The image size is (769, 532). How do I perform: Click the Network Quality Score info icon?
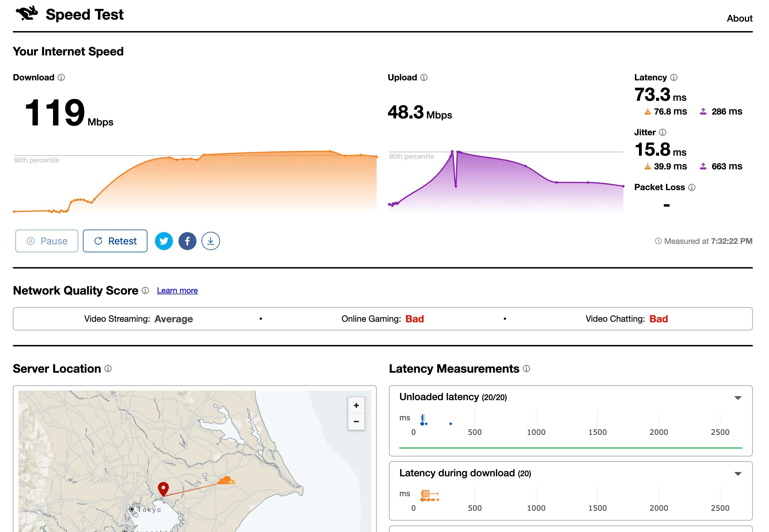pos(145,290)
